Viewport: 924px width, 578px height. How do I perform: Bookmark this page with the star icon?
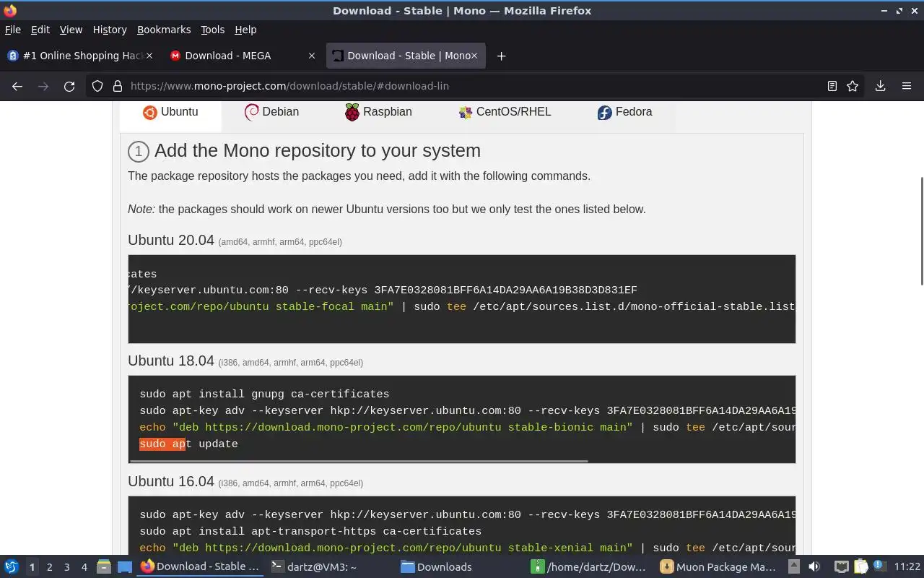853,86
